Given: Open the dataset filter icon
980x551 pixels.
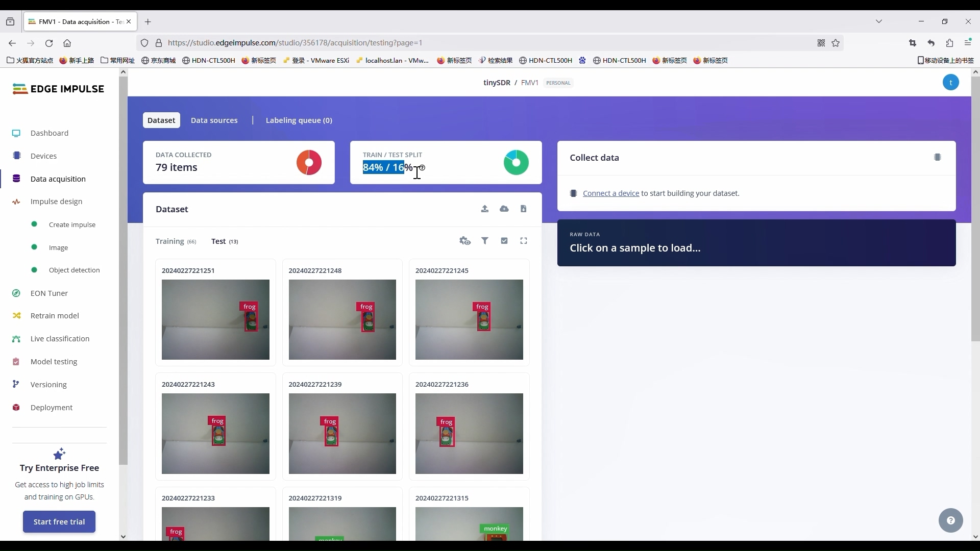Looking at the screenshot, I should click(485, 241).
